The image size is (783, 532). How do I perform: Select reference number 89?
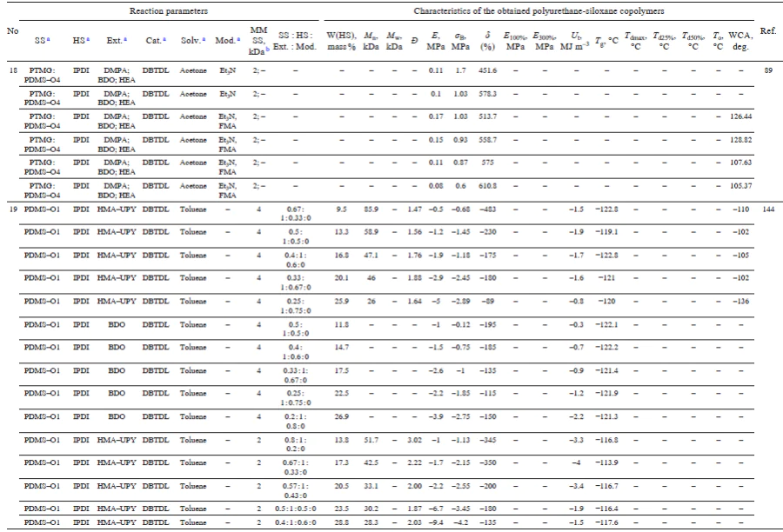coord(768,70)
